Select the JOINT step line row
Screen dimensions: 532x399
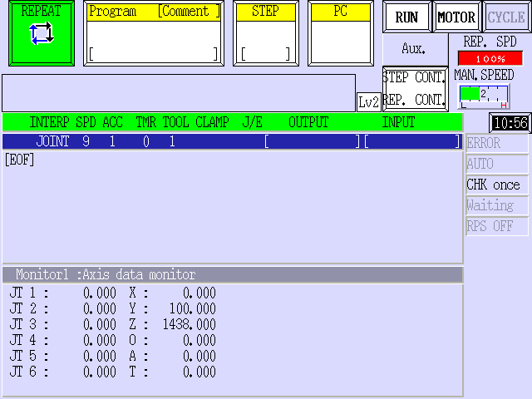point(233,141)
